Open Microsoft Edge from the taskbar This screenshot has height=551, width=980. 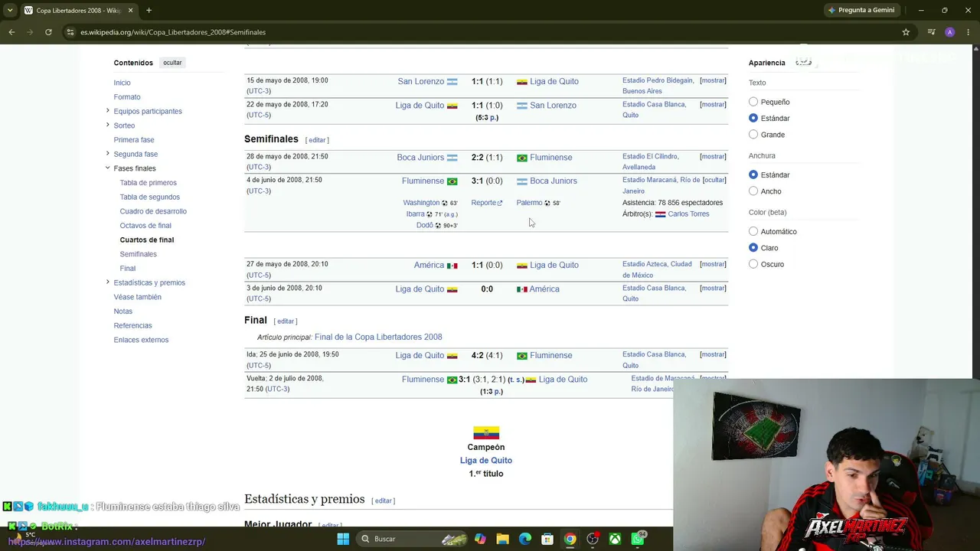(525, 539)
